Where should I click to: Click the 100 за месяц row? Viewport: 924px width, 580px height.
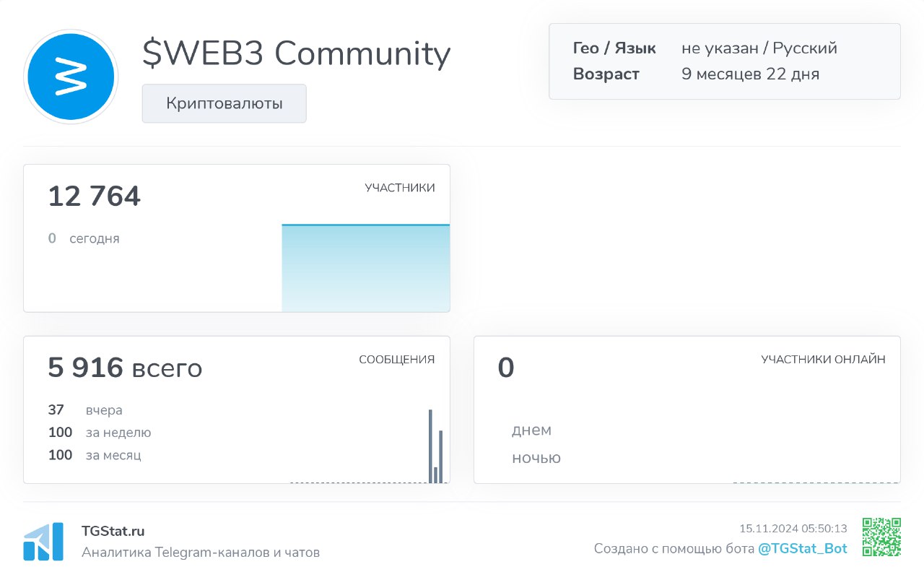pyautogui.click(x=95, y=455)
